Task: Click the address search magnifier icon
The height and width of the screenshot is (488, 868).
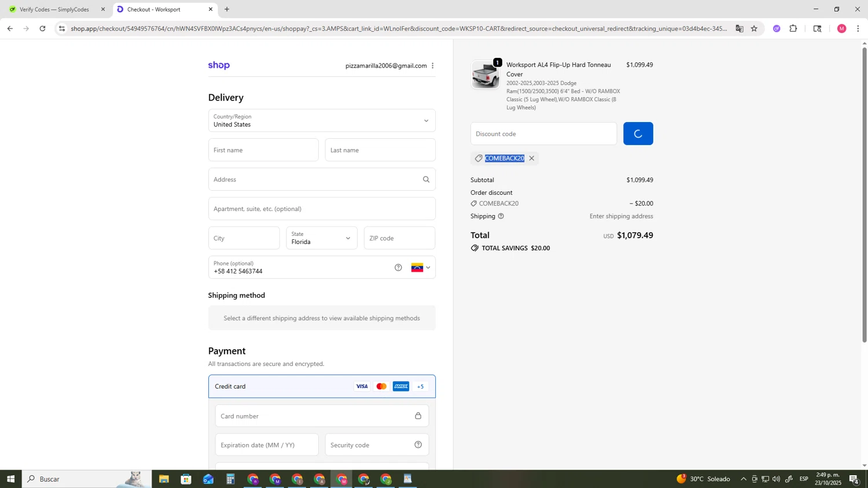Action: click(426, 179)
